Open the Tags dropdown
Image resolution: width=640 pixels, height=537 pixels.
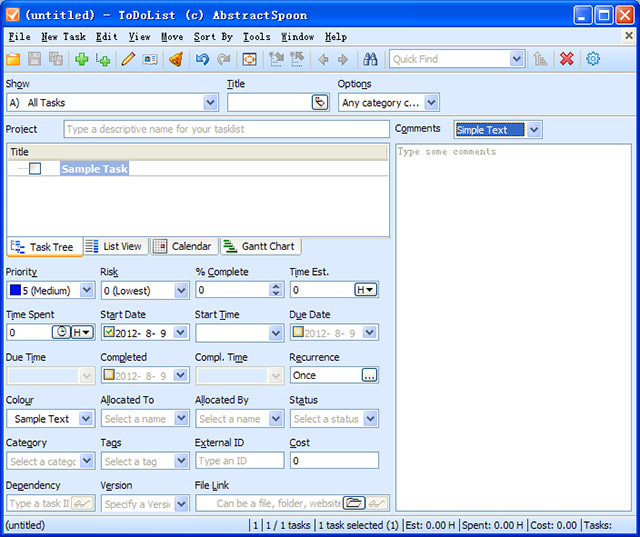(x=181, y=461)
